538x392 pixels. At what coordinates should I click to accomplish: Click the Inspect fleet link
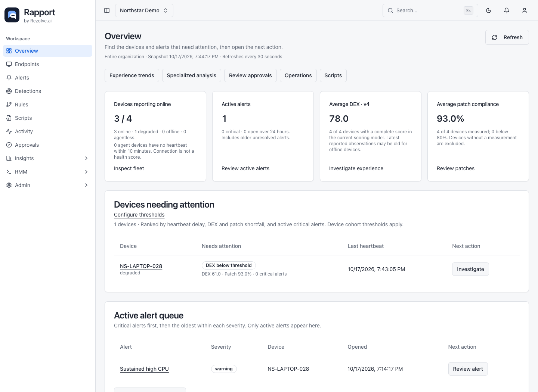click(x=129, y=168)
